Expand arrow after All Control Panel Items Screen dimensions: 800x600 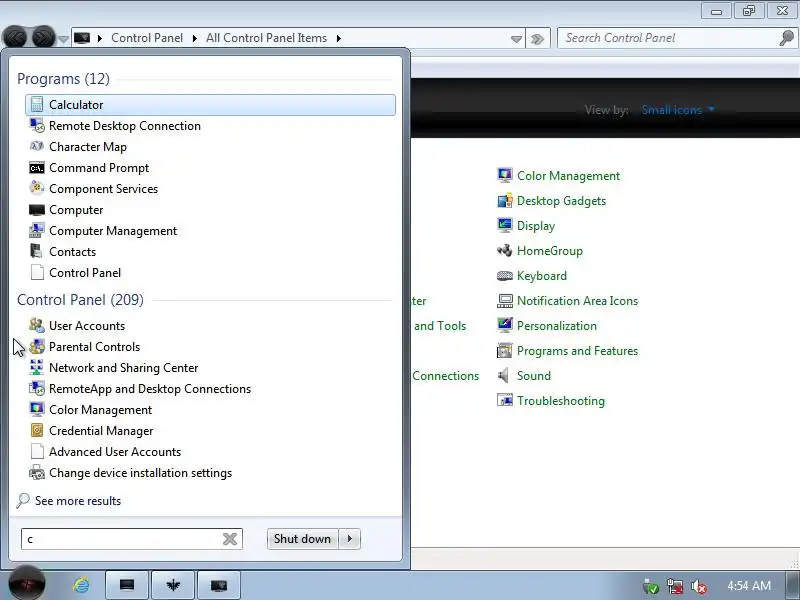click(338, 38)
